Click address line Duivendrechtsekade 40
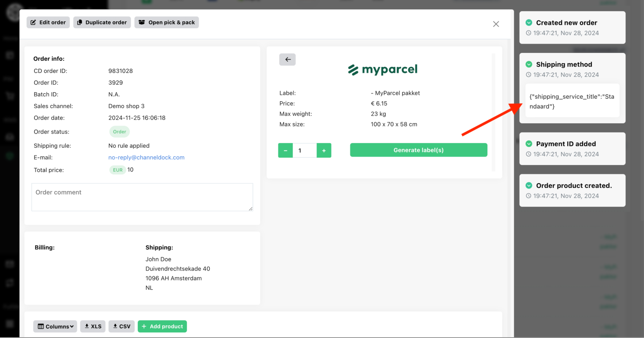This screenshot has width=644, height=338. click(178, 269)
